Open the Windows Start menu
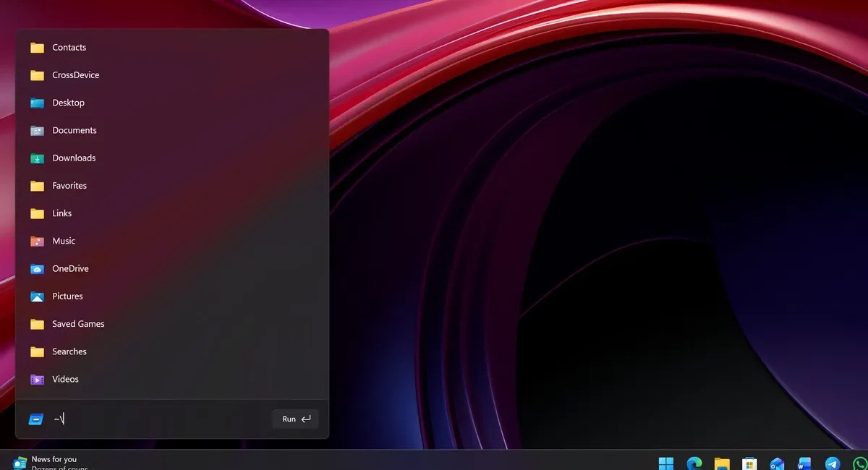868x470 pixels. pyautogui.click(x=666, y=463)
